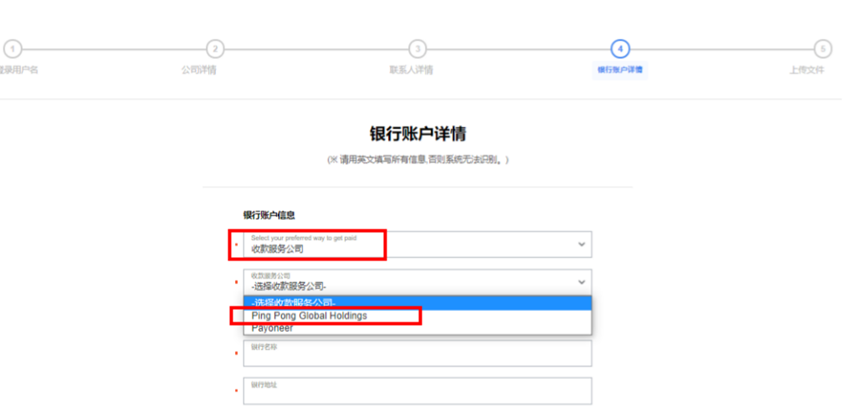Collapse the 收款服务公司 dropdown arrow
This screenshot has width=865, height=412.
tap(581, 282)
